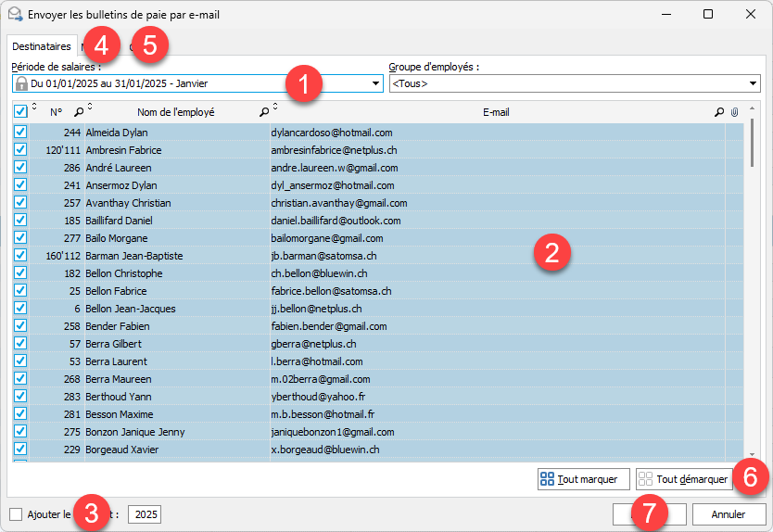
Task: Click the grid icon on Tout marquer
Action: [x=548, y=479]
